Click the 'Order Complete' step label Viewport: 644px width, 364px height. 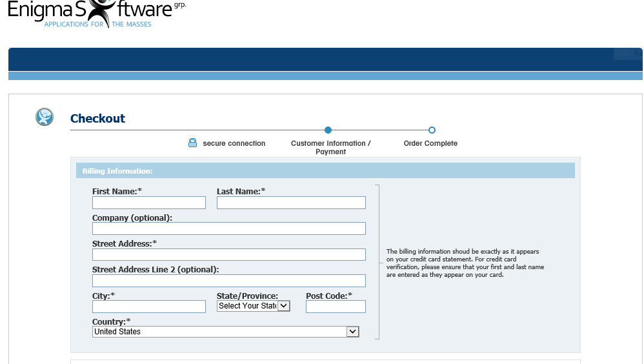430,143
